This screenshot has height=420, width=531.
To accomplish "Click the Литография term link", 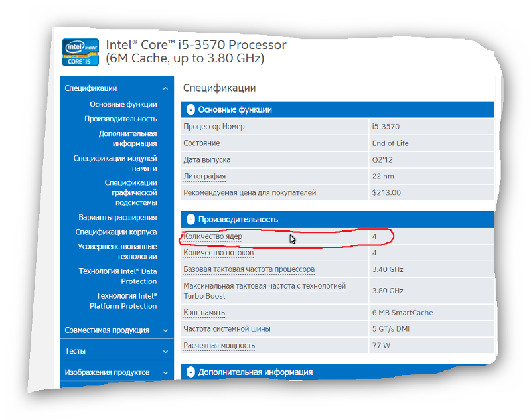I will coord(204,176).
